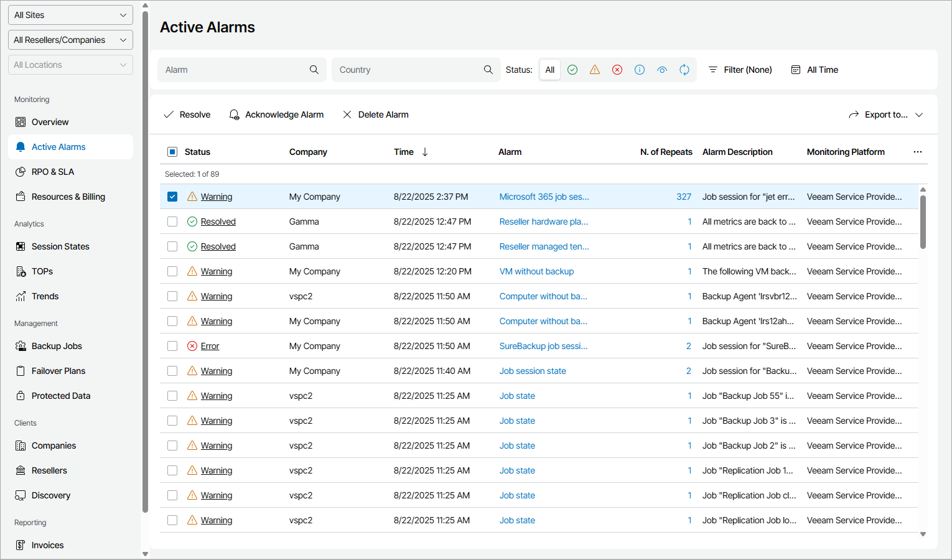The image size is (952, 560).
Task: Open column options three-dot icon
Action: pos(918,152)
